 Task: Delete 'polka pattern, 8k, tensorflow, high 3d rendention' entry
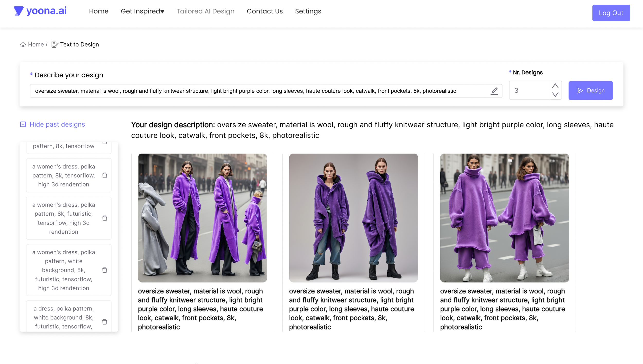(104, 175)
